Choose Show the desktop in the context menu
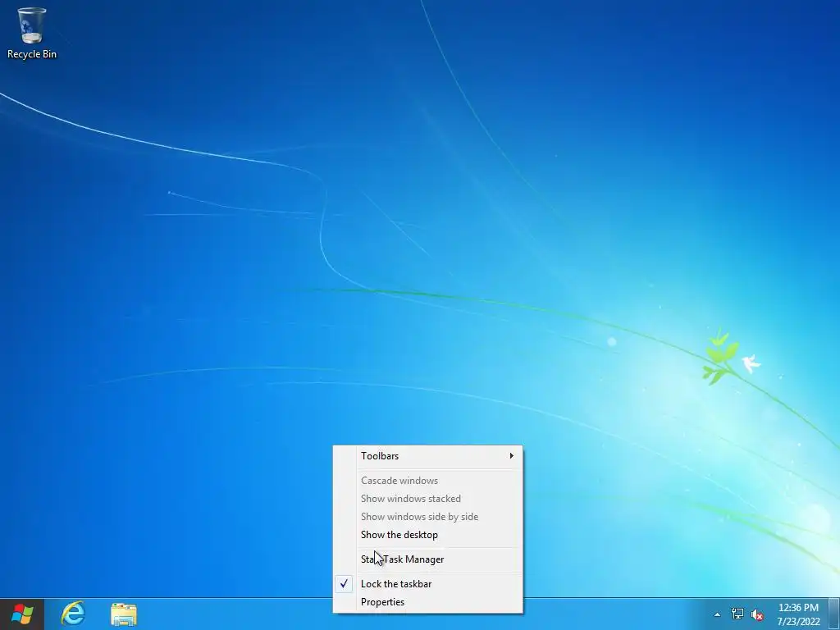 (427, 535)
